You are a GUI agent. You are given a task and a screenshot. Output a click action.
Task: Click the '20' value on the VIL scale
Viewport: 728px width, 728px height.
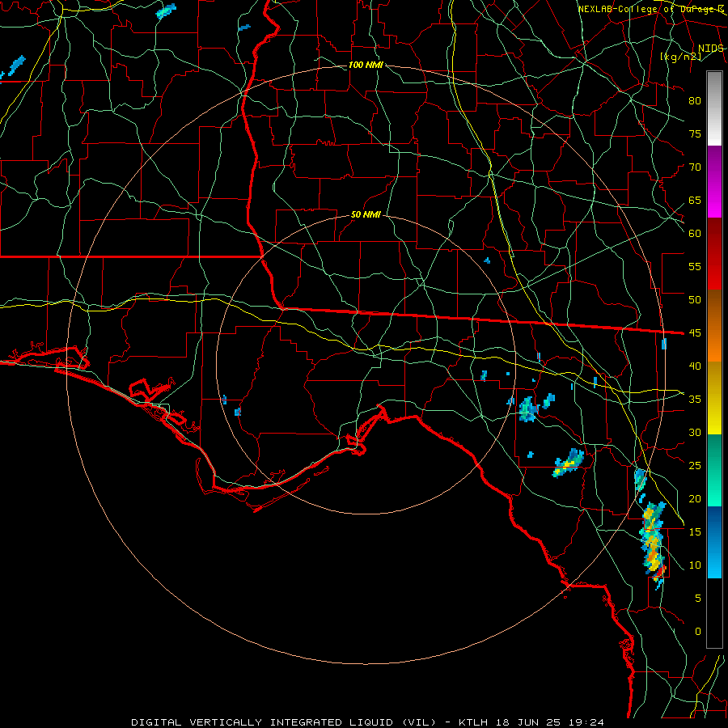[695, 498]
